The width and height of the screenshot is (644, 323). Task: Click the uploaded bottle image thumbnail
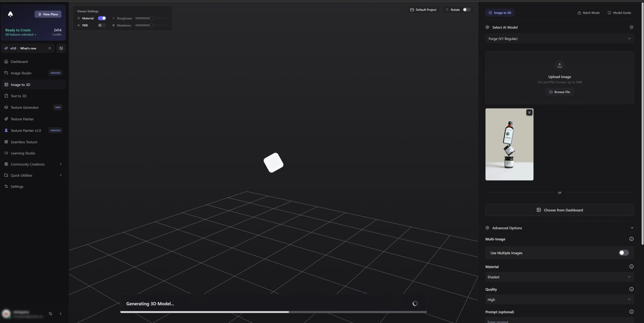(x=509, y=145)
